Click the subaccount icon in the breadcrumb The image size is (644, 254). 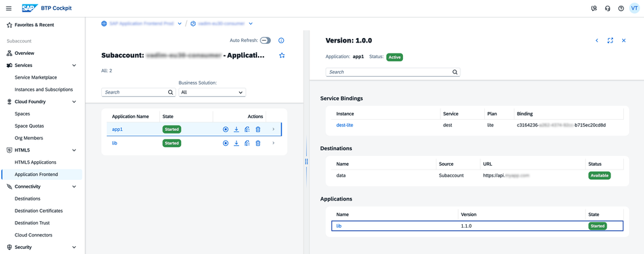pos(193,23)
